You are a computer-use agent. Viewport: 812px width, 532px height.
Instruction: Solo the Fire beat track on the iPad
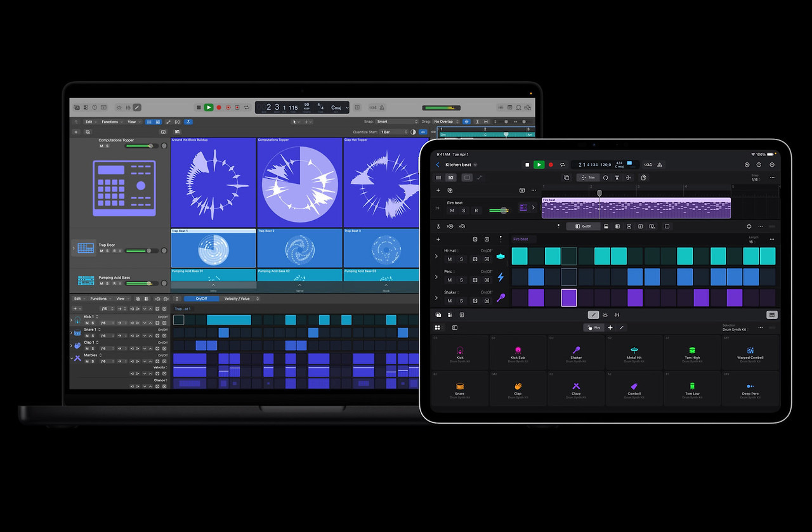coord(464,211)
